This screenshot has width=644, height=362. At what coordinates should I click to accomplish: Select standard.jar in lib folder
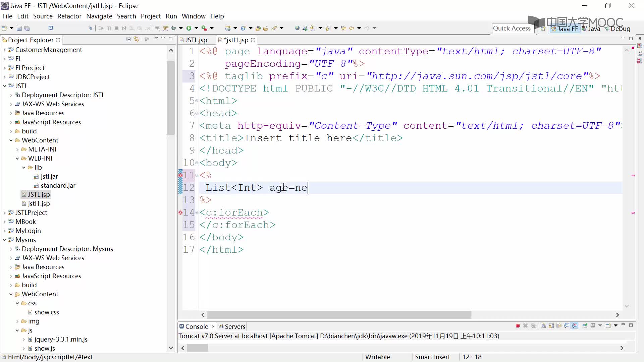(x=58, y=185)
